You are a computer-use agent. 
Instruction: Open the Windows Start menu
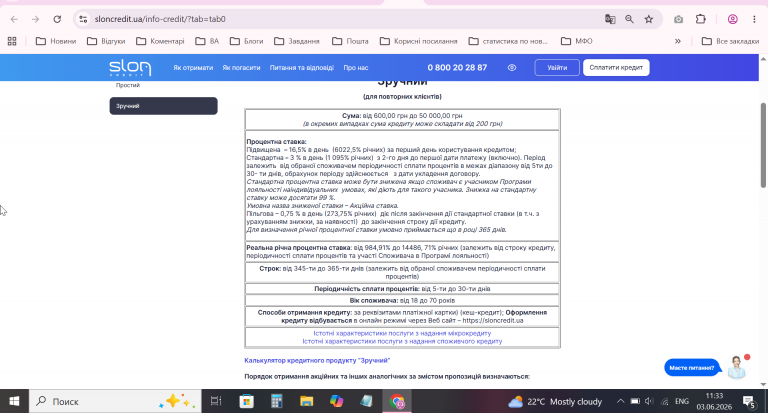(14, 402)
